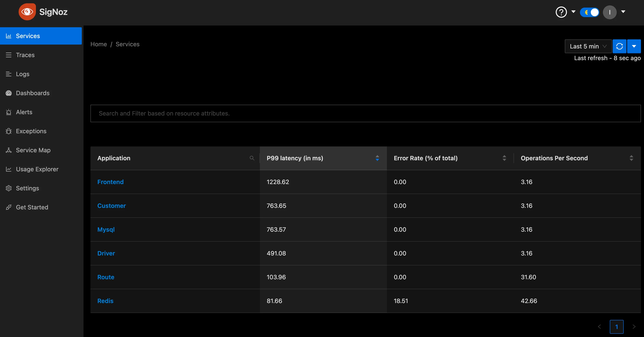Sort by Operations Per Second using sort arrows
This screenshot has height=337, width=644.
[631, 158]
